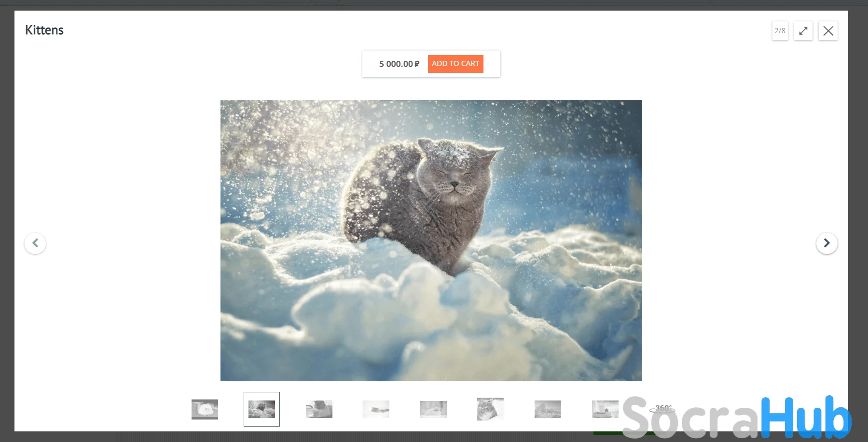Expand gallery to fullscreen view
Image resolution: width=868 pixels, height=442 pixels.
[803, 31]
